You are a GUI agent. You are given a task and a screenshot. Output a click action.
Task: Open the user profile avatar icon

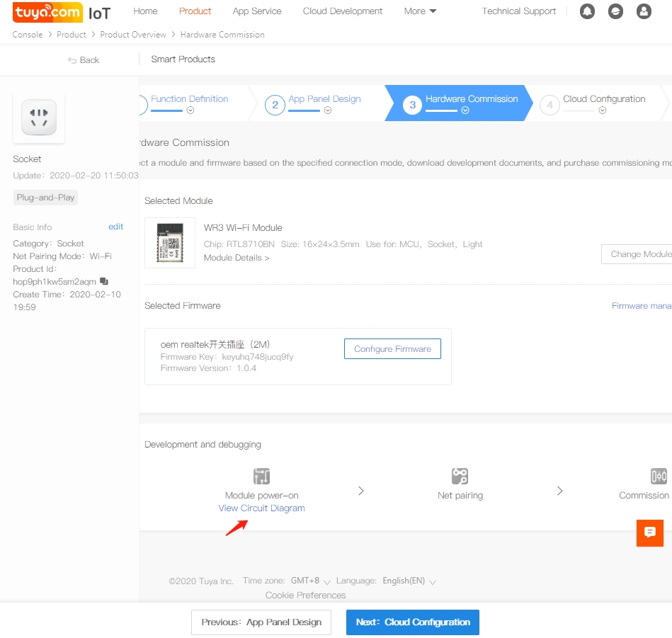coord(644,11)
